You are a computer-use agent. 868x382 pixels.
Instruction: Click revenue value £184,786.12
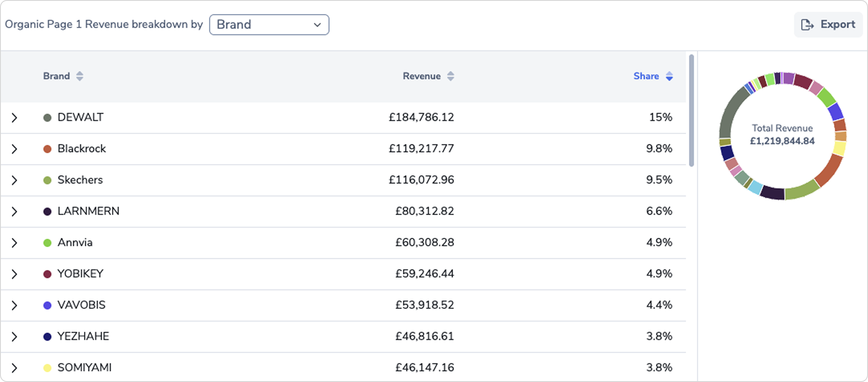point(421,117)
